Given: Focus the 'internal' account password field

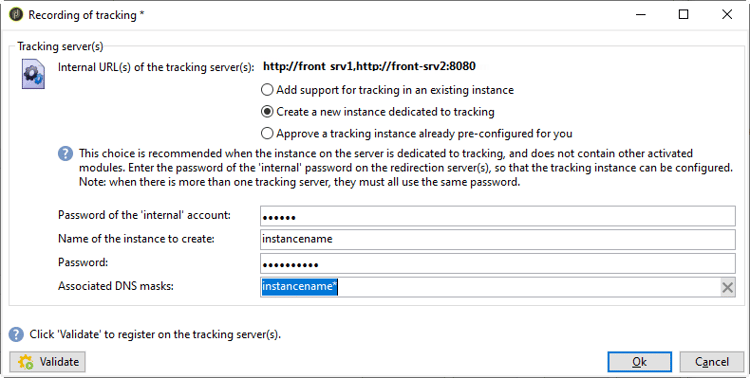Looking at the screenshot, I should click(x=497, y=216).
